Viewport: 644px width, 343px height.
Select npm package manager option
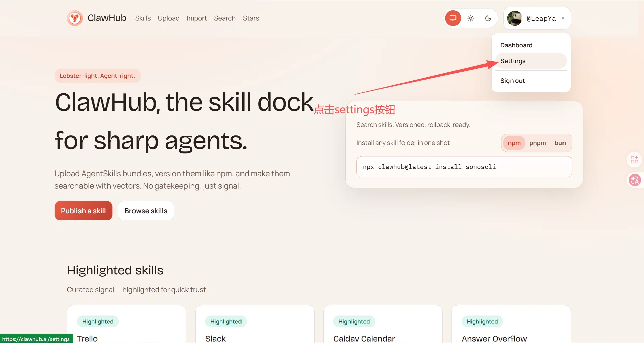tap(514, 143)
